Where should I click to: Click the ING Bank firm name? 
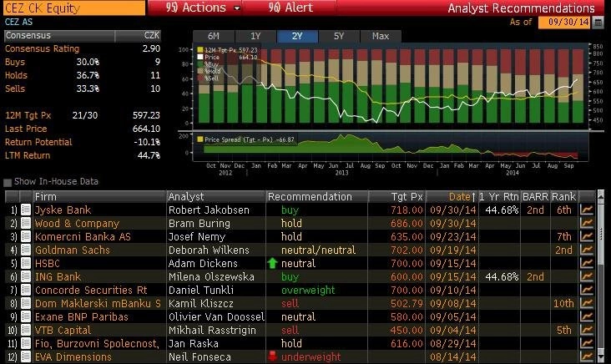pos(58,276)
